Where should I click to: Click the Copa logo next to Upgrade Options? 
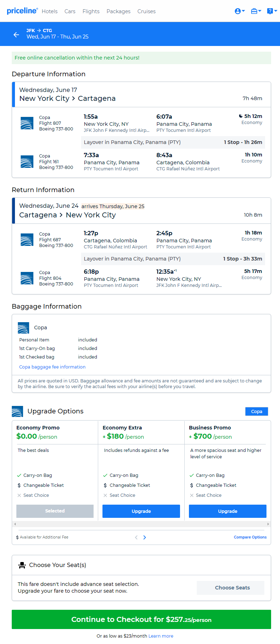coord(17,411)
